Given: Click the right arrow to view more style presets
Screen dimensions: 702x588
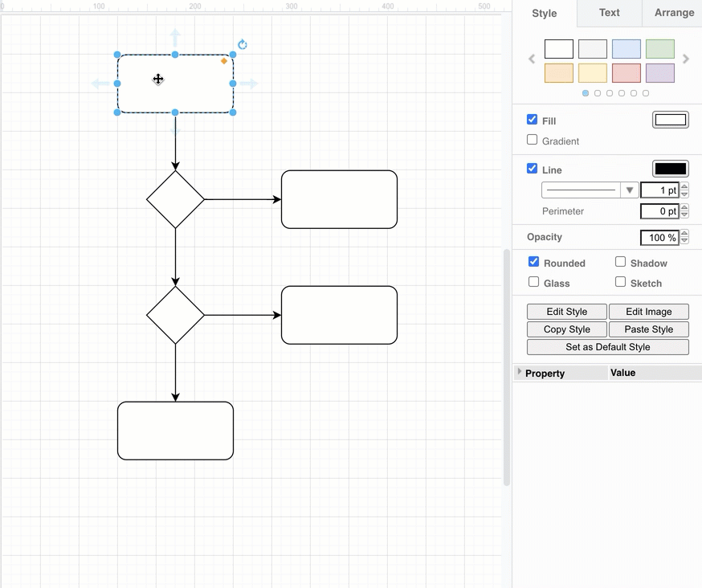Looking at the screenshot, I should click(685, 59).
